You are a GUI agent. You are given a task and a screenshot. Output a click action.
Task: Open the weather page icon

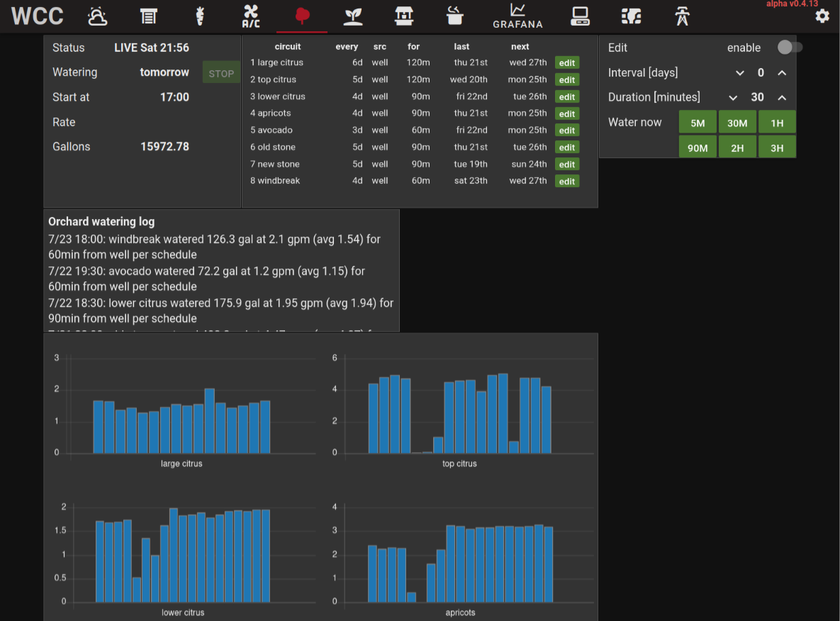[98, 16]
